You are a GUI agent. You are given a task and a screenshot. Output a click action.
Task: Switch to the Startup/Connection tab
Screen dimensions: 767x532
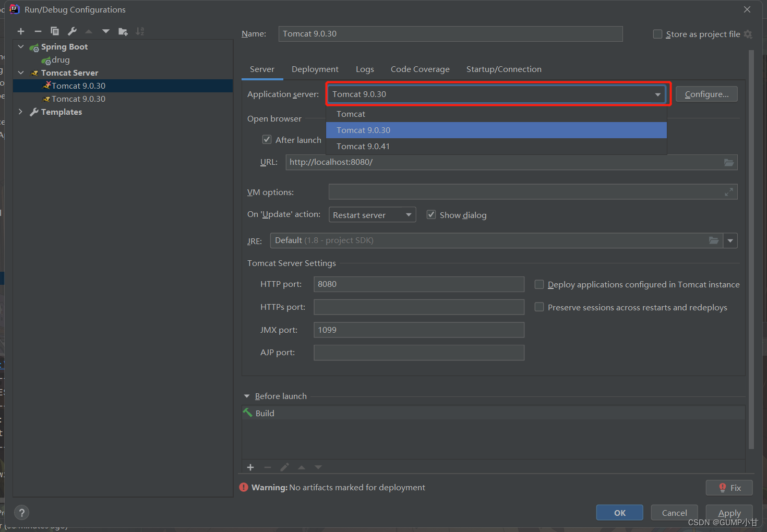[504, 69]
